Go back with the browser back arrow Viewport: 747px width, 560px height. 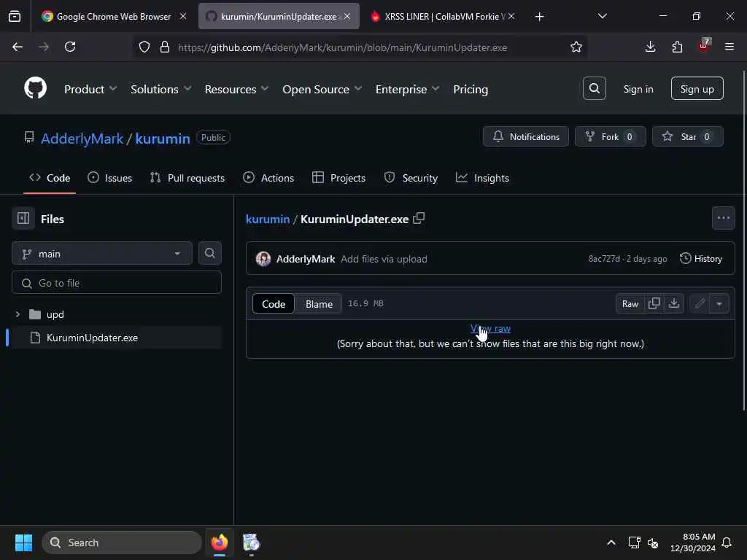point(18,47)
